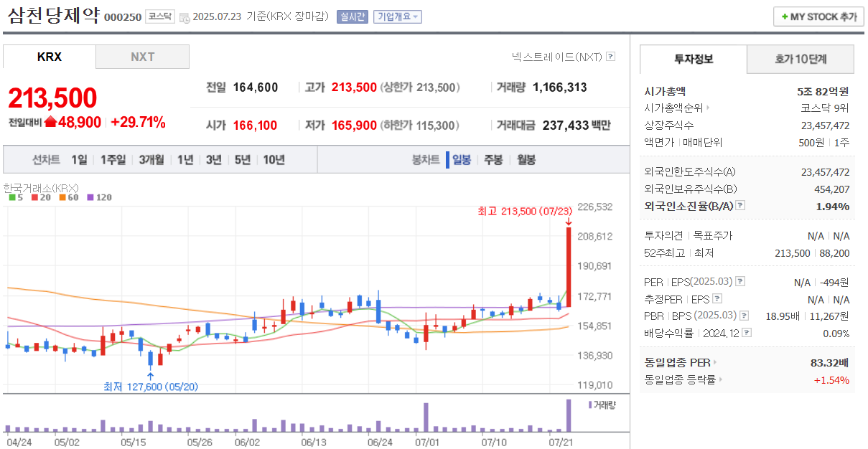Screen dimensions: 868x449
Task: Click the 시가 166,100 value
Action: (255, 126)
